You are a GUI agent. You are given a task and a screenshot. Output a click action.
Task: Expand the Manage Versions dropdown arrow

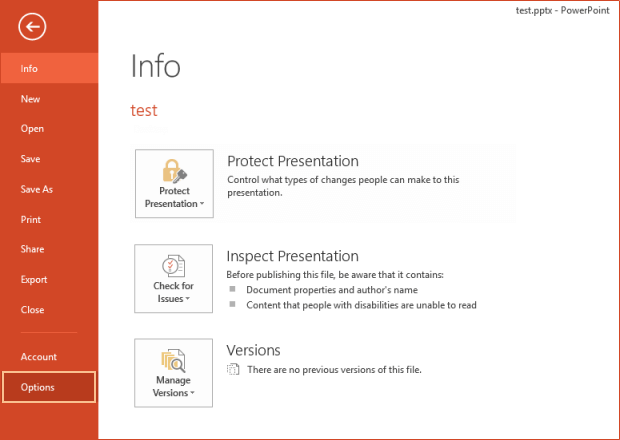pos(193,393)
